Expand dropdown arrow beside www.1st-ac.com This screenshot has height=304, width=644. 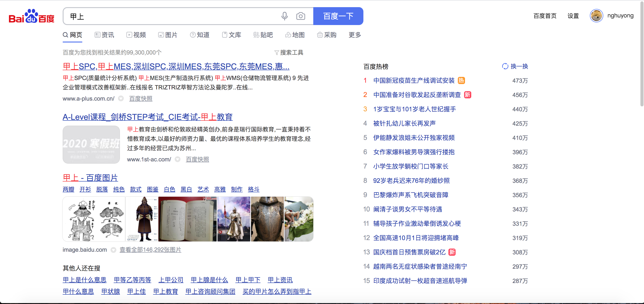click(x=177, y=159)
